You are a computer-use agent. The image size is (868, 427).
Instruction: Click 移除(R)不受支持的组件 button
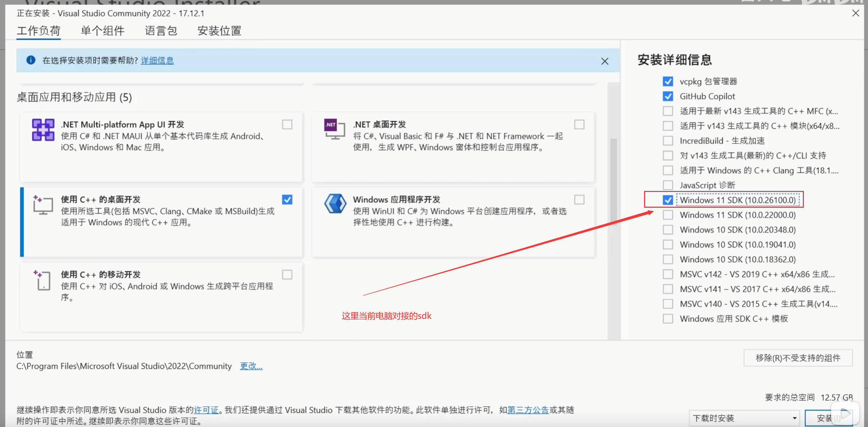798,358
